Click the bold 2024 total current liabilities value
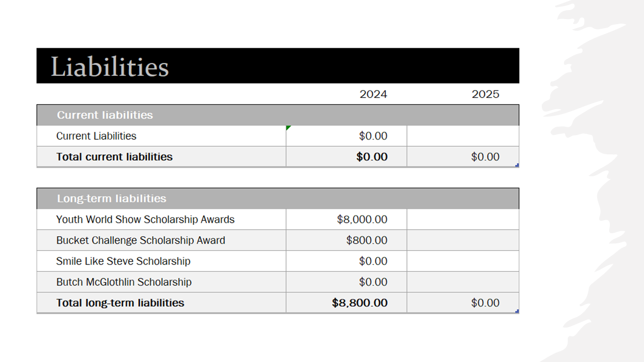The image size is (644, 362). (372, 157)
